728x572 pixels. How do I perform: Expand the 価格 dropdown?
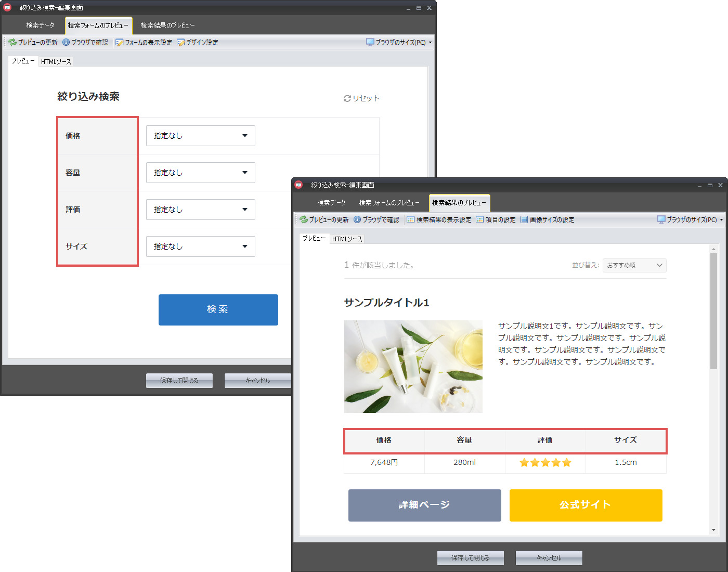click(201, 136)
